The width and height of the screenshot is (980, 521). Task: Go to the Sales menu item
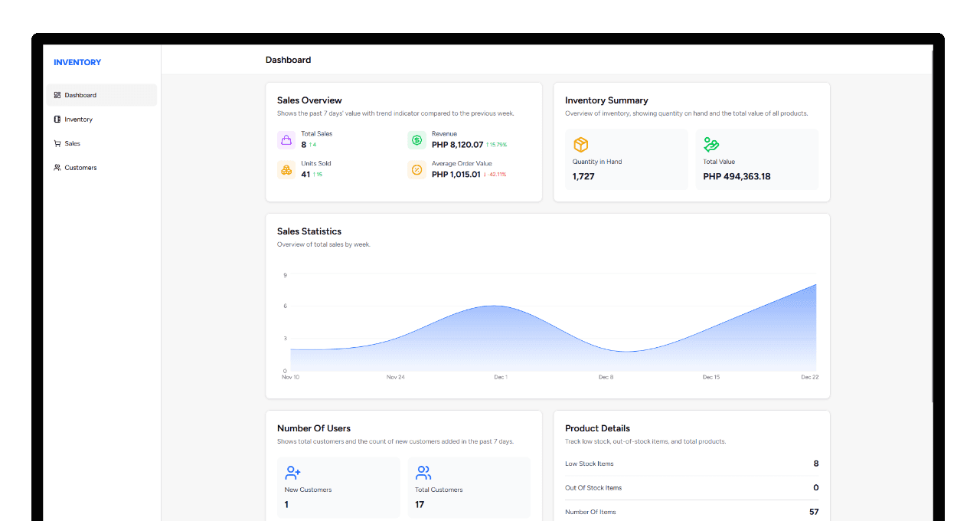click(x=72, y=143)
